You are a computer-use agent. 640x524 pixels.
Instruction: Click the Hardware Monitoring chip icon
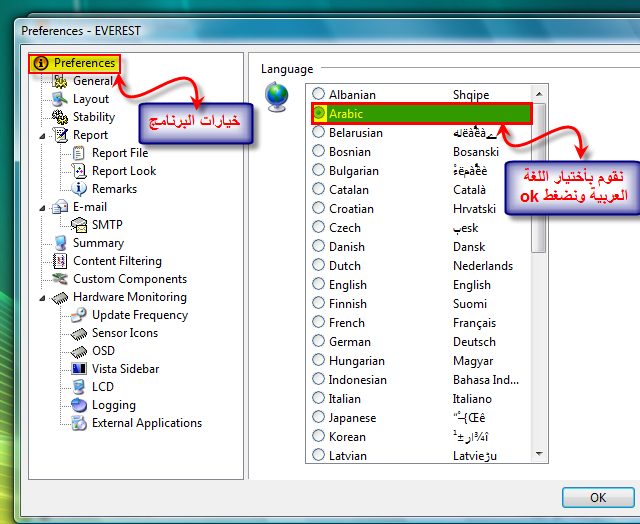pos(60,298)
